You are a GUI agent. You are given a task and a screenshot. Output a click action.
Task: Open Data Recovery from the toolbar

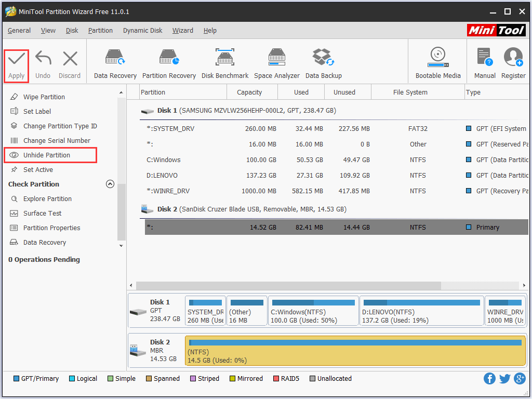point(115,64)
